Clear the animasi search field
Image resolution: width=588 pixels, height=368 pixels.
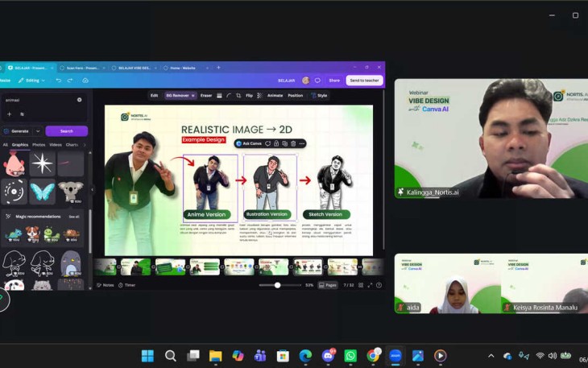[x=79, y=100]
